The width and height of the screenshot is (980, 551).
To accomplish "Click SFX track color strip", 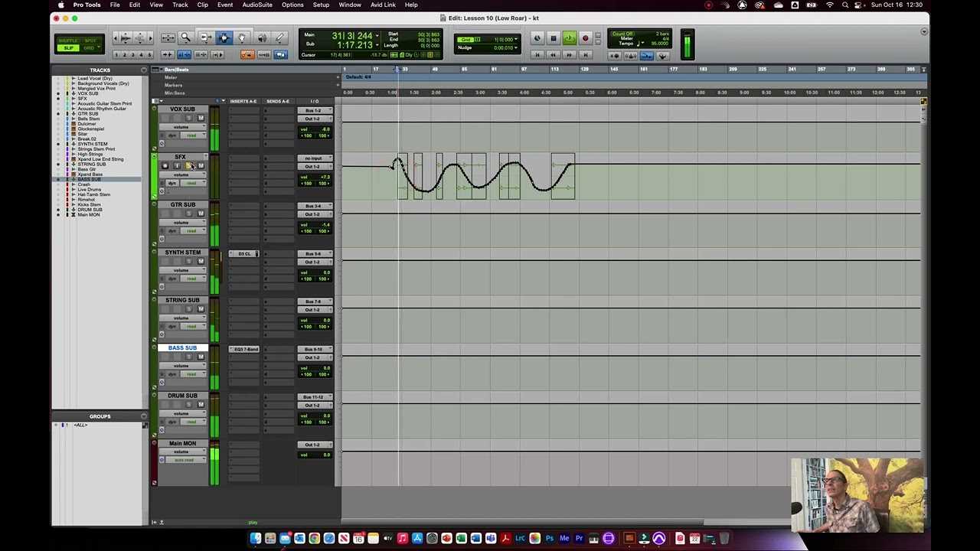I will (x=154, y=177).
